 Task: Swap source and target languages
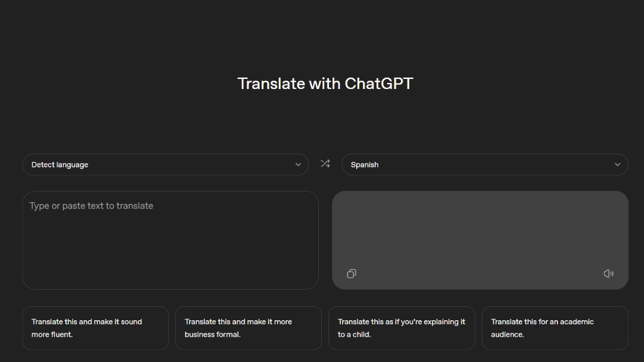point(325,164)
